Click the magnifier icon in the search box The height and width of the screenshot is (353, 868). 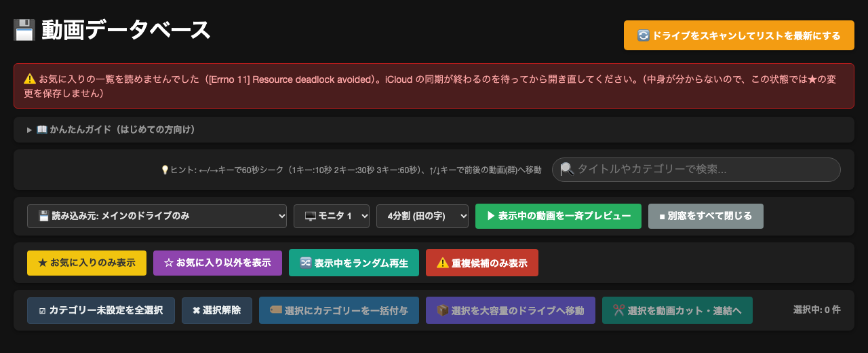pyautogui.click(x=568, y=169)
